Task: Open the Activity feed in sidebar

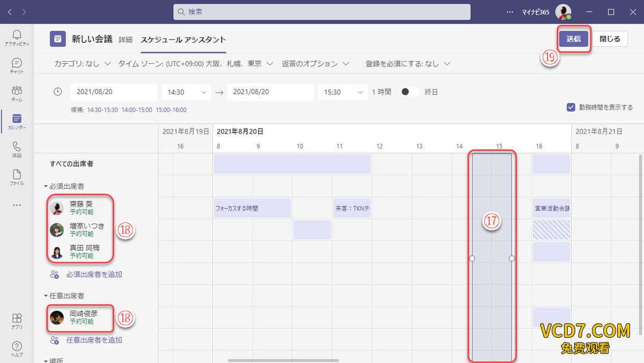Action: click(17, 38)
